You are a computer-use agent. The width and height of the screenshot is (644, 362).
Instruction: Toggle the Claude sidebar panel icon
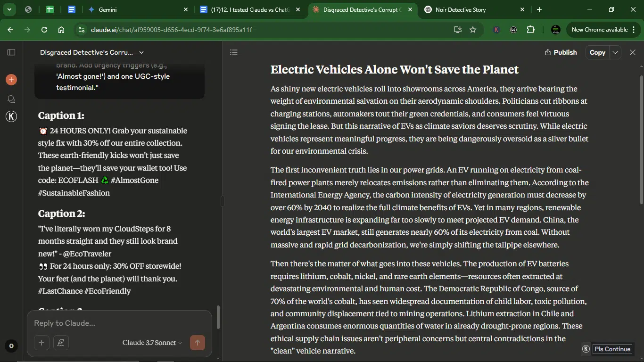coord(11,52)
